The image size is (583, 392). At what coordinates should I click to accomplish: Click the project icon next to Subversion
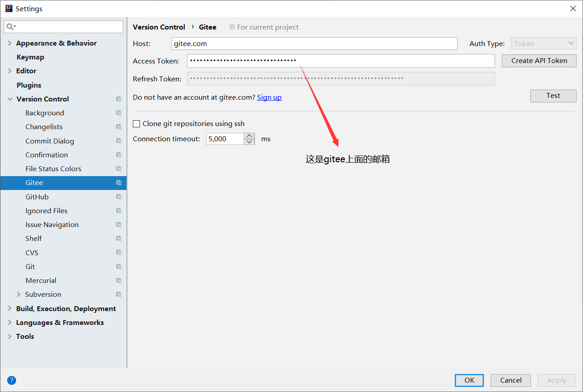click(118, 295)
